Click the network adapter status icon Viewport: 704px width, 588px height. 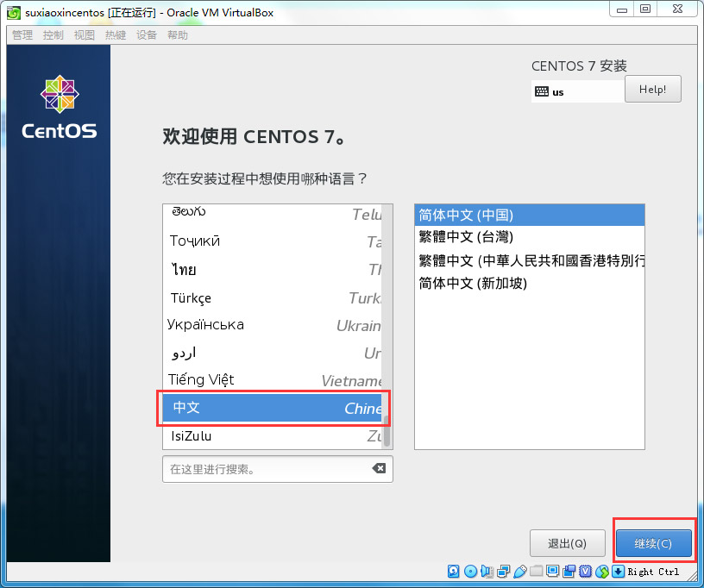tap(503, 572)
